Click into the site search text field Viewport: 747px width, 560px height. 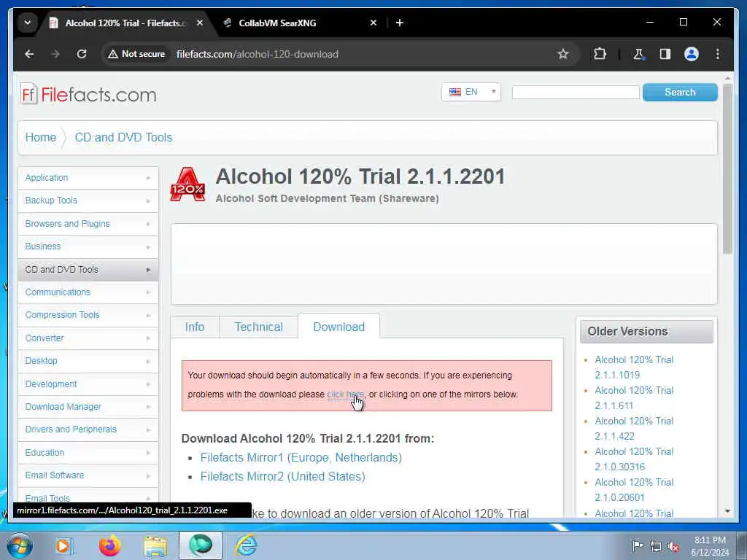click(x=576, y=93)
